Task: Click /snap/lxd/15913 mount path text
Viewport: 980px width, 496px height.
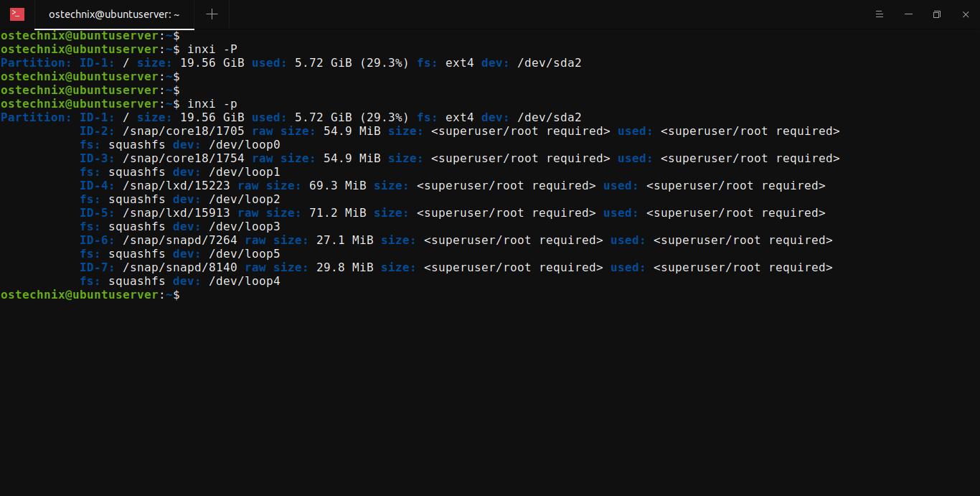Action: point(176,213)
